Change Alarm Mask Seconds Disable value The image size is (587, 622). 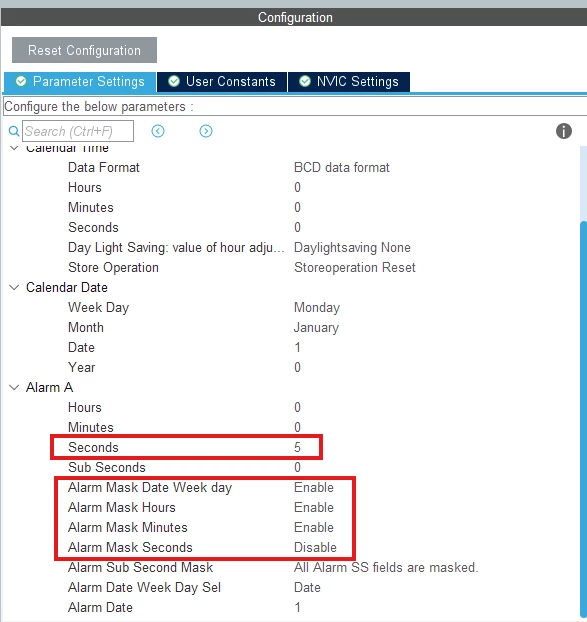[315, 547]
